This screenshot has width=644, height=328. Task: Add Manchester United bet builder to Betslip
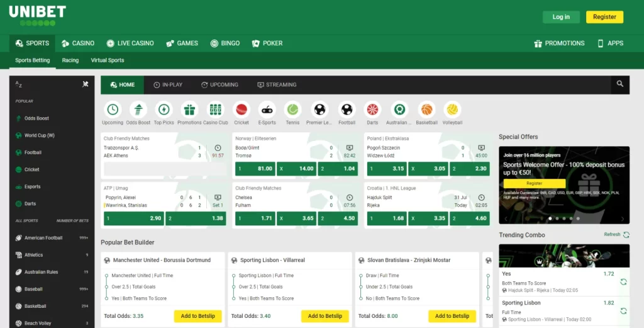pos(197,316)
